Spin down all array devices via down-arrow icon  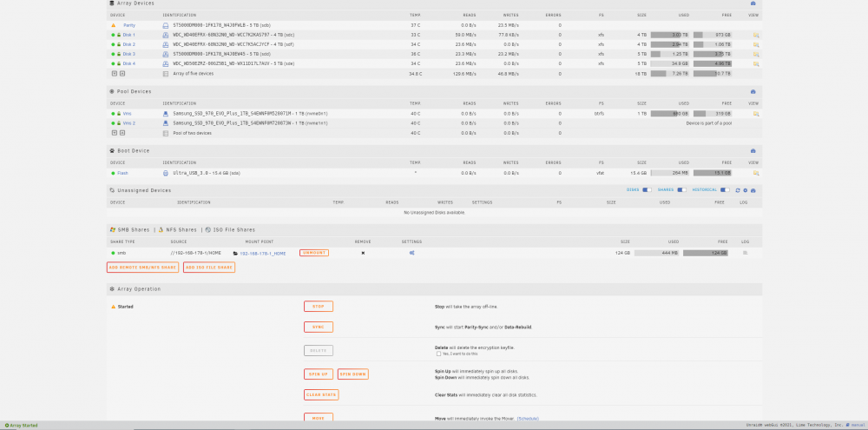point(115,73)
